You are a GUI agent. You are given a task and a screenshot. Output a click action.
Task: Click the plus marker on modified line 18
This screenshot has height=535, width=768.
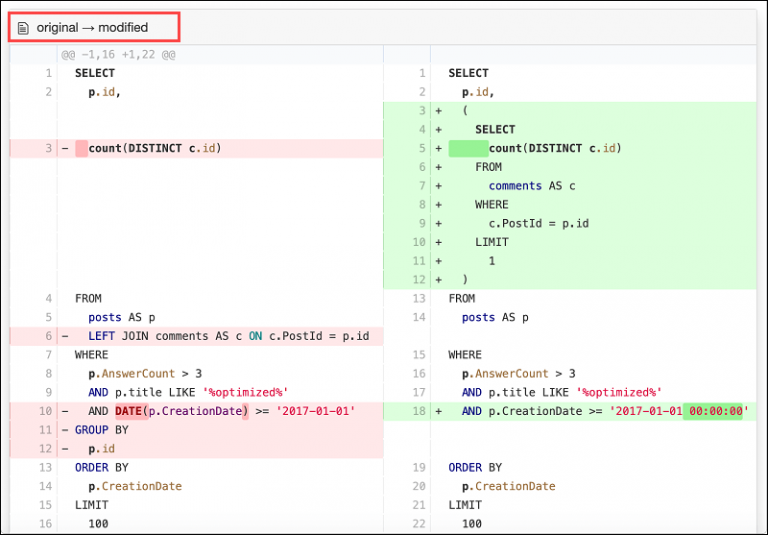tap(438, 411)
